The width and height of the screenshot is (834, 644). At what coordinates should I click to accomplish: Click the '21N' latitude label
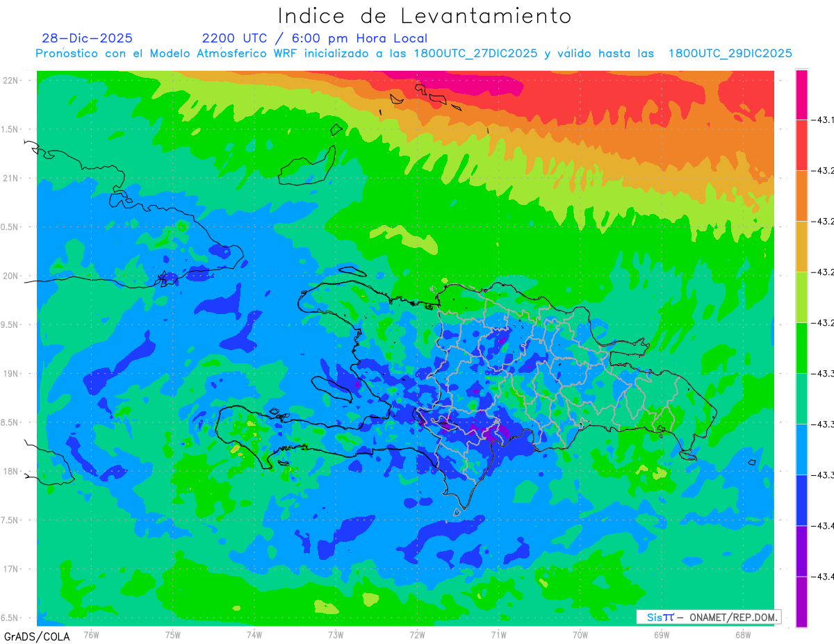(x=10, y=178)
